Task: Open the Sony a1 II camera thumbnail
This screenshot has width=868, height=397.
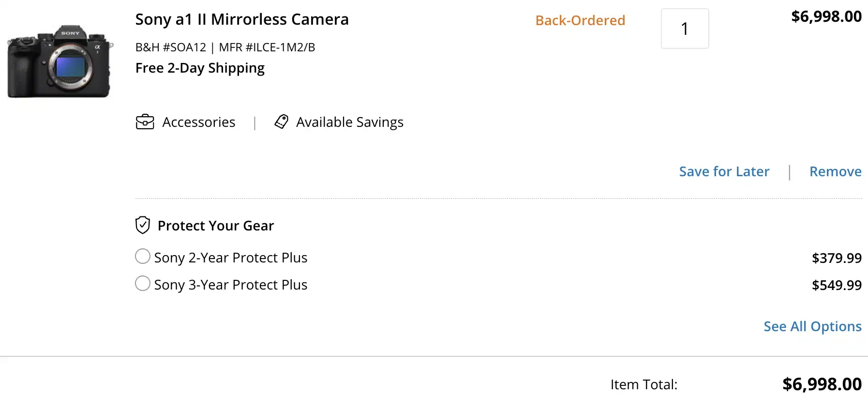Action: tap(60, 61)
